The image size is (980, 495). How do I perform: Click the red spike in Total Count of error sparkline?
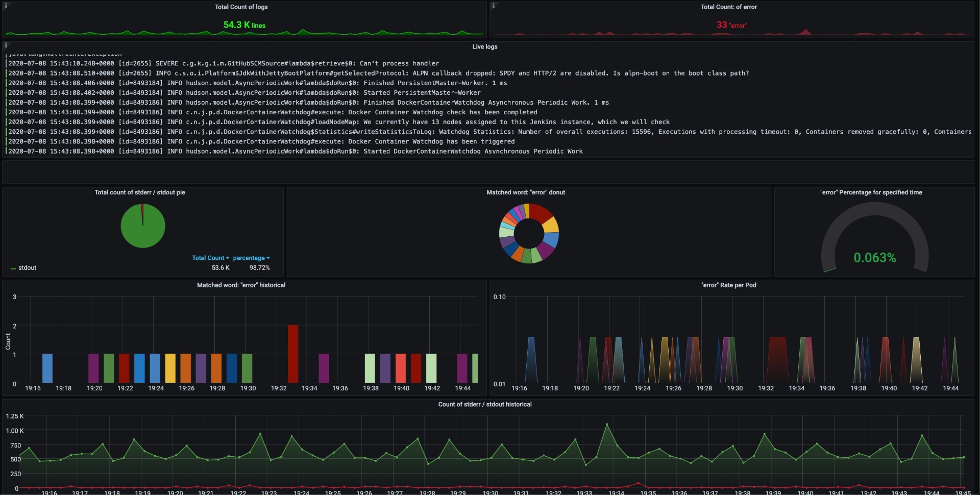805,32
